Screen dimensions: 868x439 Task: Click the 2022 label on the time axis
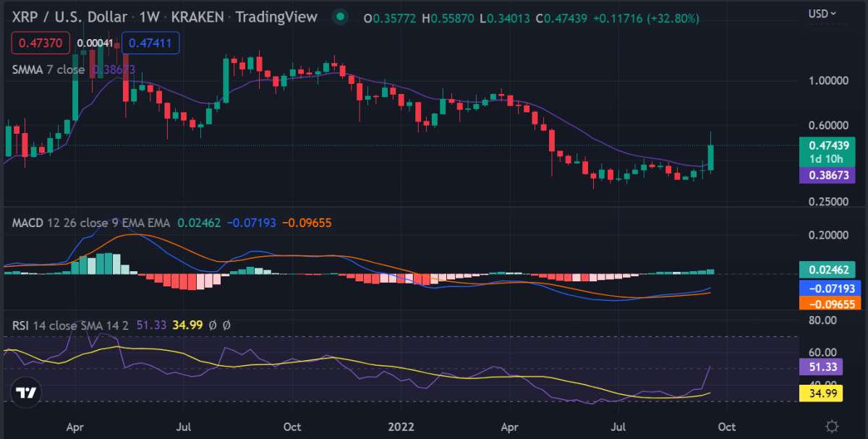pos(401,427)
